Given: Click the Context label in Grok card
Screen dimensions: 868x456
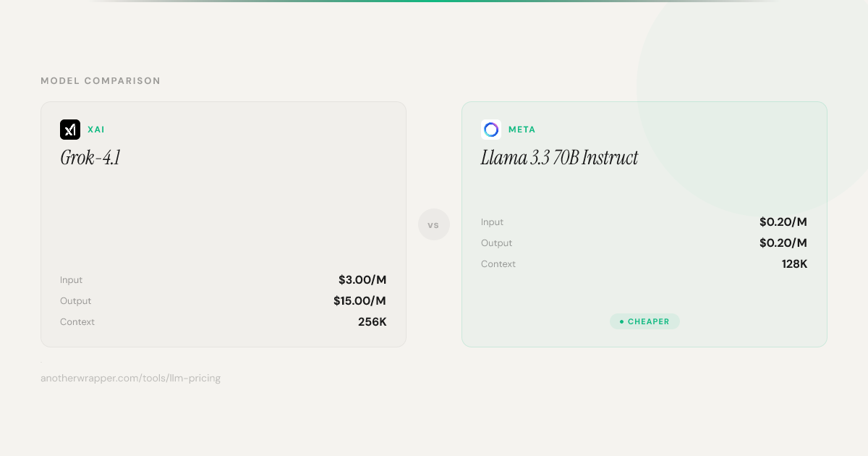Looking at the screenshot, I should [77, 322].
